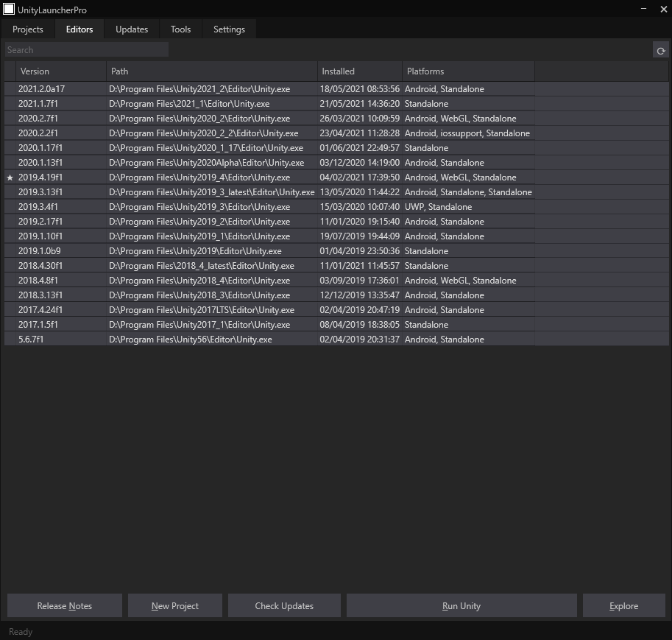The image size is (672, 640).
Task: Click the New Project button
Action: pyautogui.click(x=175, y=605)
